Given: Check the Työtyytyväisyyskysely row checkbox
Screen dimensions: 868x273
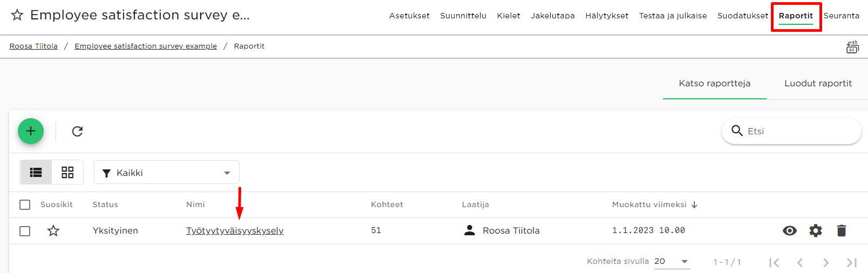Looking at the screenshot, I should pyautogui.click(x=25, y=231).
